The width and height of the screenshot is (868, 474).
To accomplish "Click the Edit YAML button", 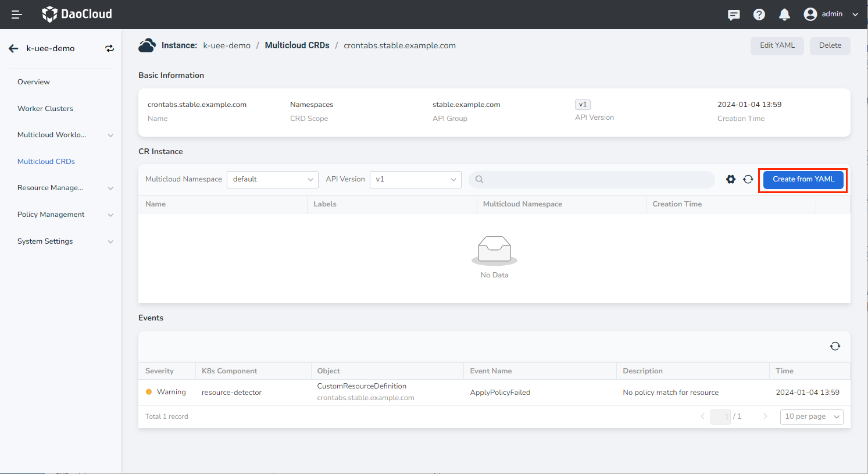I will (x=777, y=45).
